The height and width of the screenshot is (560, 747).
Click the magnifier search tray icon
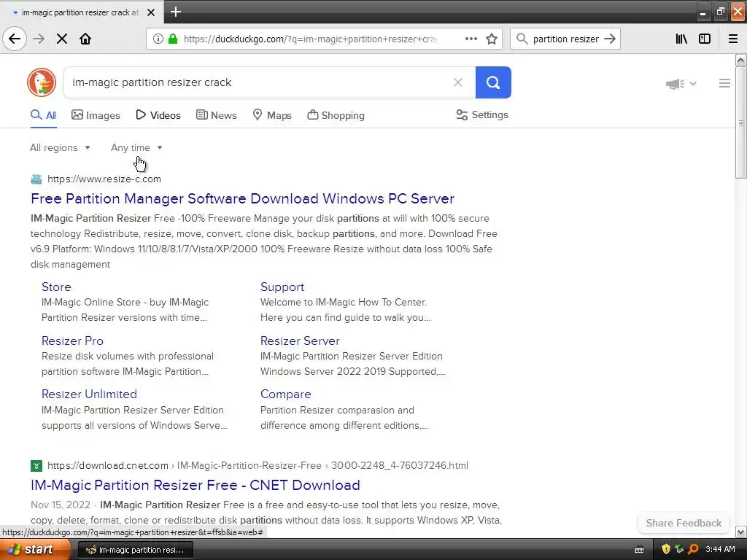click(x=693, y=550)
